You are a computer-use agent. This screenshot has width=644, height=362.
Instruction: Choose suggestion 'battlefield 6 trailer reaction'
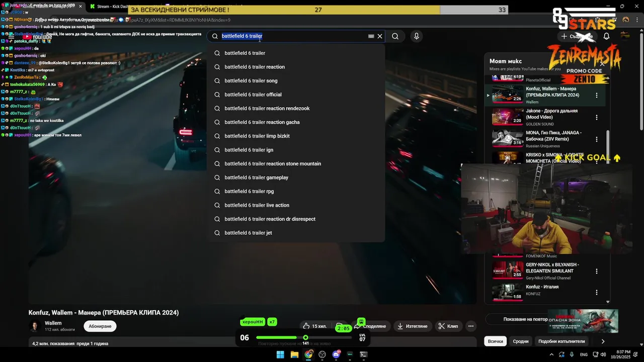(x=296, y=67)
